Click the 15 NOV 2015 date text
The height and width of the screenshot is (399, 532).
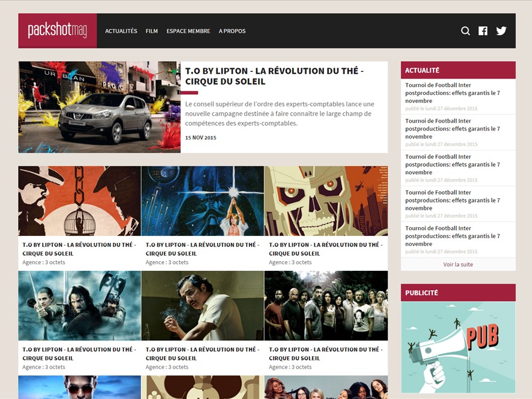click(201, 137)
